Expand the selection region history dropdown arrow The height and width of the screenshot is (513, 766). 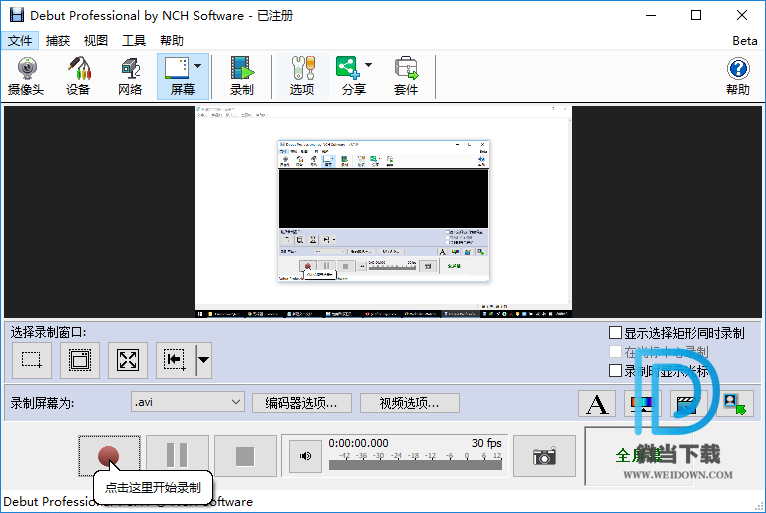click(x=204, y=360)
